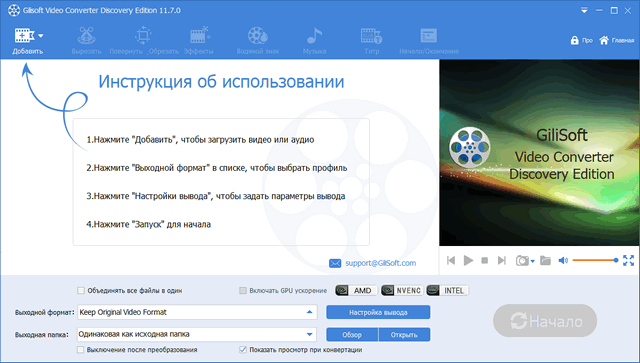
Task: Open the Начало/Окончание tool
Action: point(429,40)
